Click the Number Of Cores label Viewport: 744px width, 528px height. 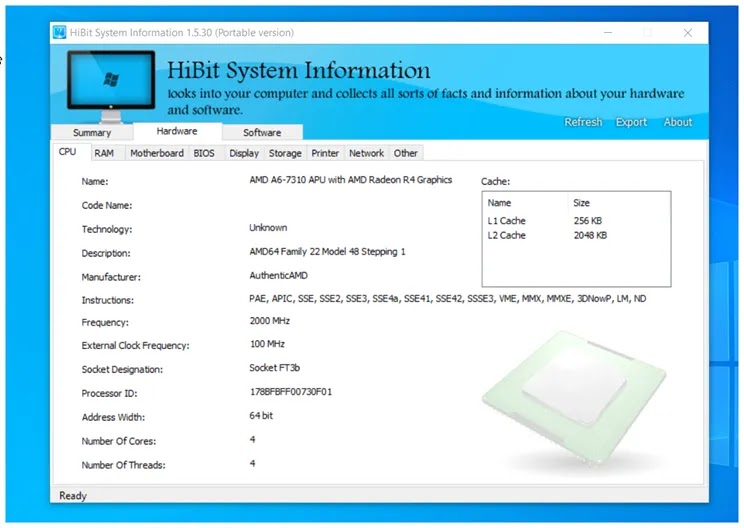pyautogui.click(x=119, y=441)
